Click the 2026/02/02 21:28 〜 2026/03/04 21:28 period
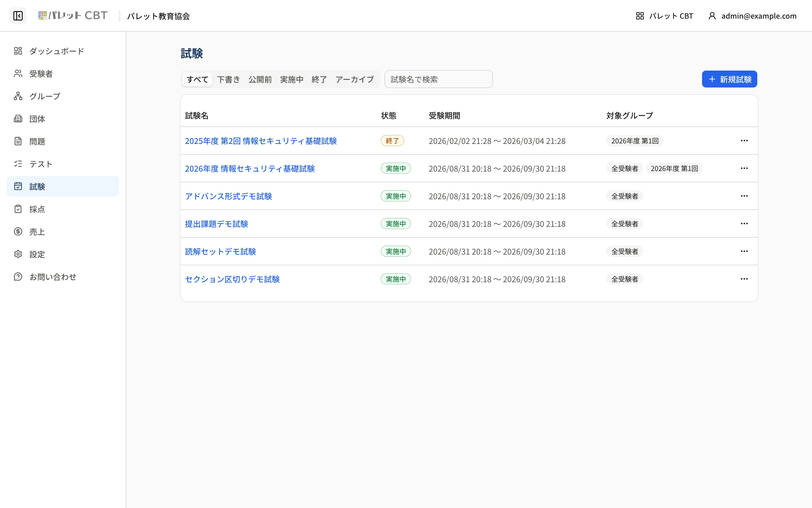The height and width of the screenshot is (508, 812). (497, 141)
